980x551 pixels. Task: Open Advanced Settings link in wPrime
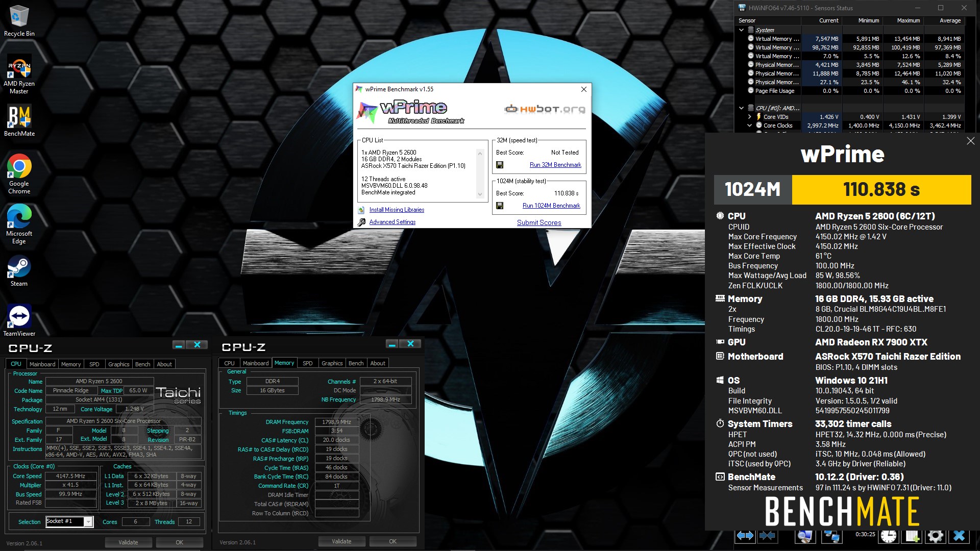coord(393,222)
